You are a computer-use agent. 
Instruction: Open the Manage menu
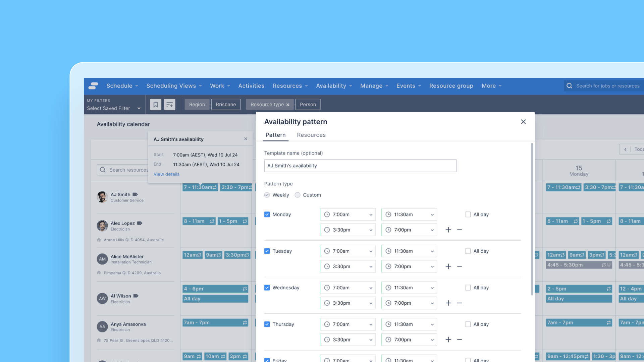pos(374,86)
